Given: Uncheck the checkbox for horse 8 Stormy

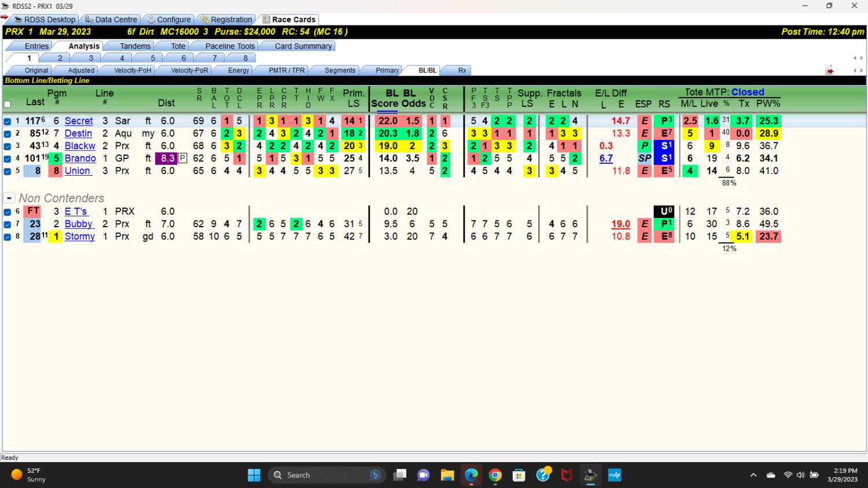Looking at the screenshot, I should [8, 236].
